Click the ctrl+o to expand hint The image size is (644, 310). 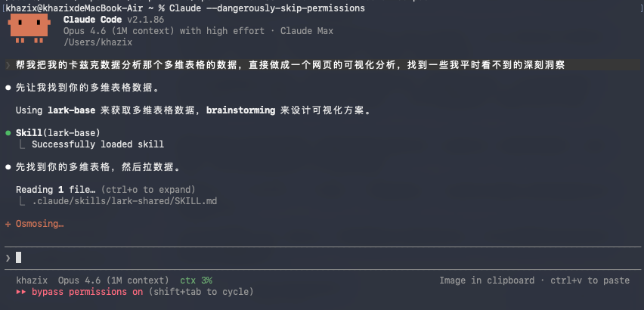coord(148,189)
